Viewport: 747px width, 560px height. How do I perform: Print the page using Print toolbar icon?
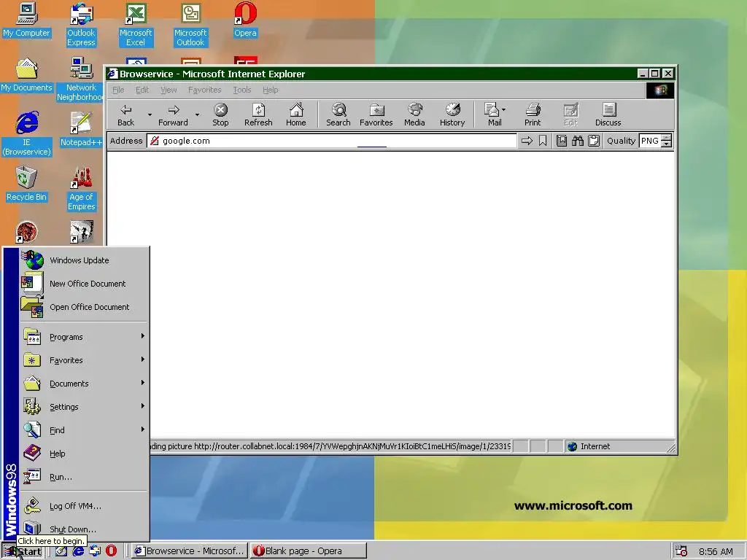point(533,114)
